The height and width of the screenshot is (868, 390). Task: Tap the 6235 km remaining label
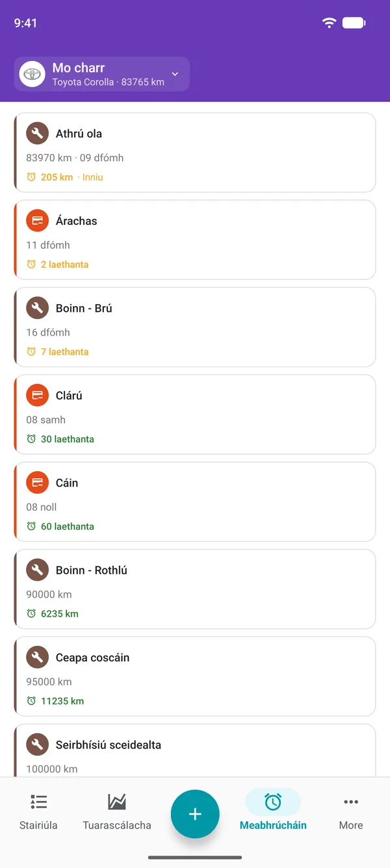click(60, 613)
